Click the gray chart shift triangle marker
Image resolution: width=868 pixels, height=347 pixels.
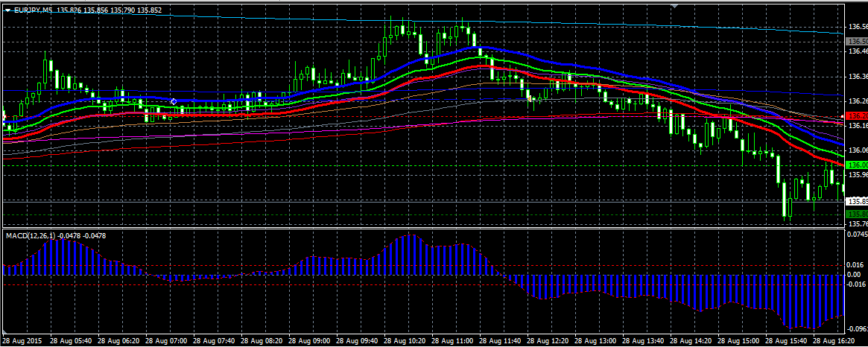tap(675, 5)
